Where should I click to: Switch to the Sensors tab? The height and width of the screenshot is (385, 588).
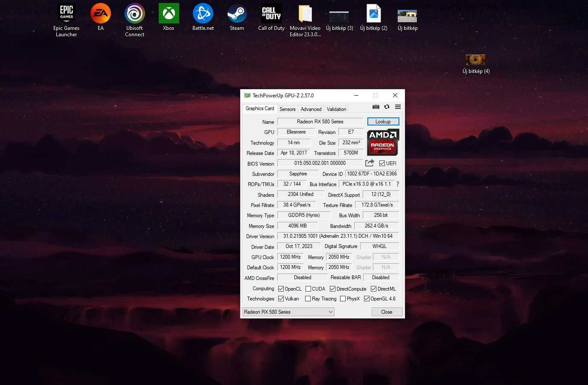287,109
